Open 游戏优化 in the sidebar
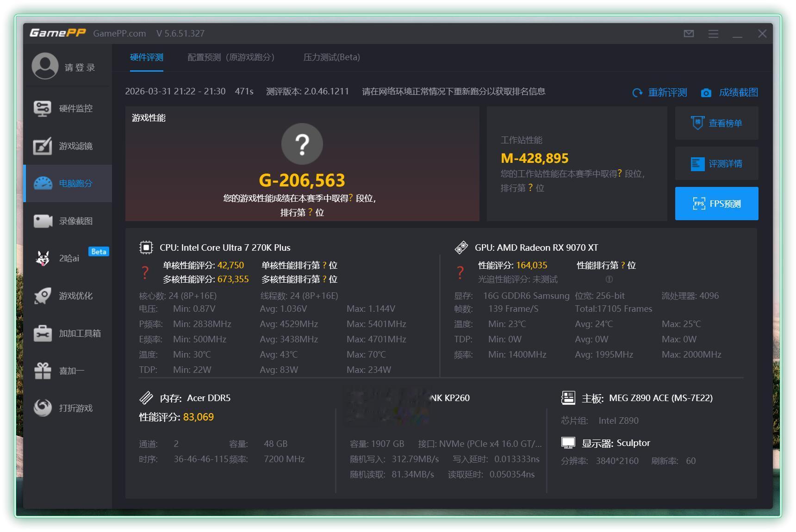The image size is (796, 532). coord(68,296)
